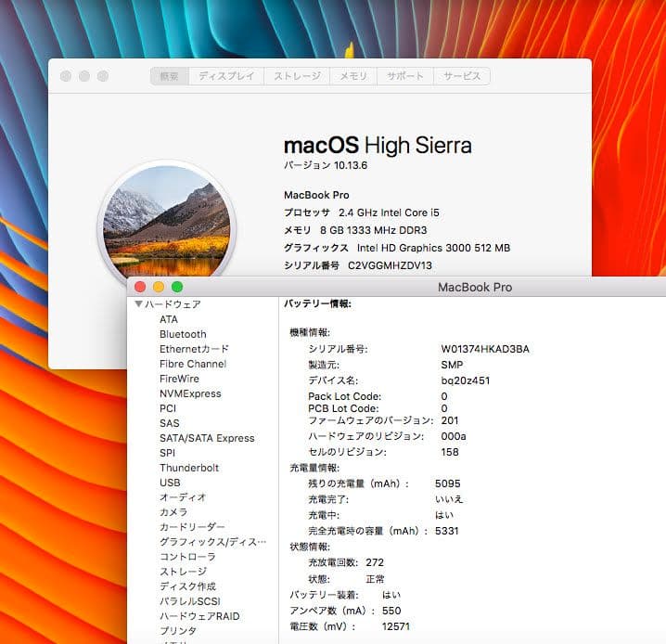666x644 pixels.
Task: Select SAS in the sidebar
Action: click(170, 423)
